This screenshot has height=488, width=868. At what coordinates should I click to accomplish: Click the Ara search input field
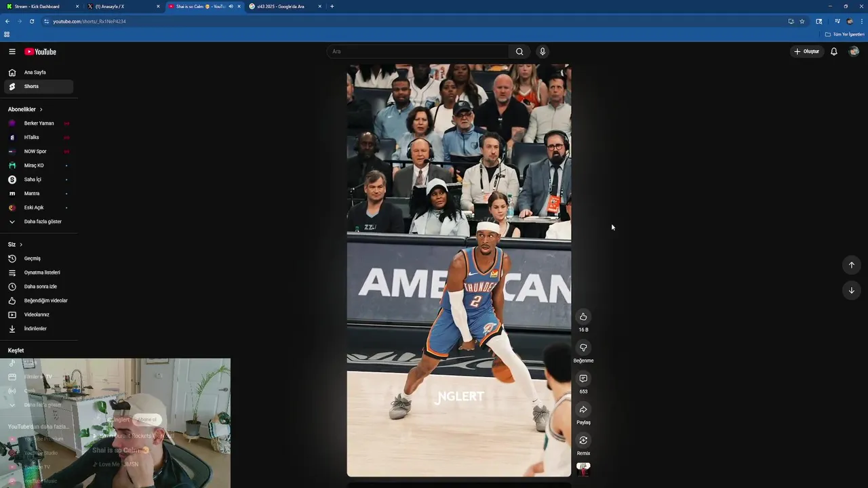click(417, 52)
